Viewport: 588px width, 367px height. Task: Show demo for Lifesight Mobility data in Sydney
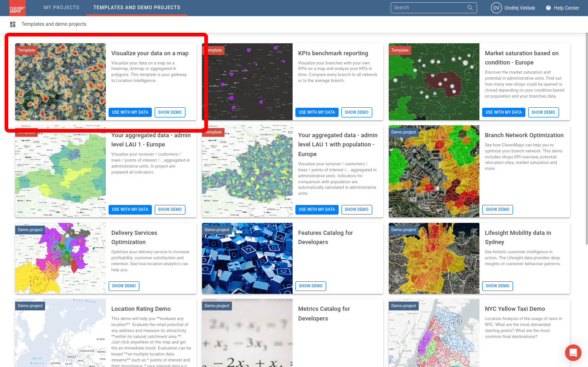click(497, 286)
